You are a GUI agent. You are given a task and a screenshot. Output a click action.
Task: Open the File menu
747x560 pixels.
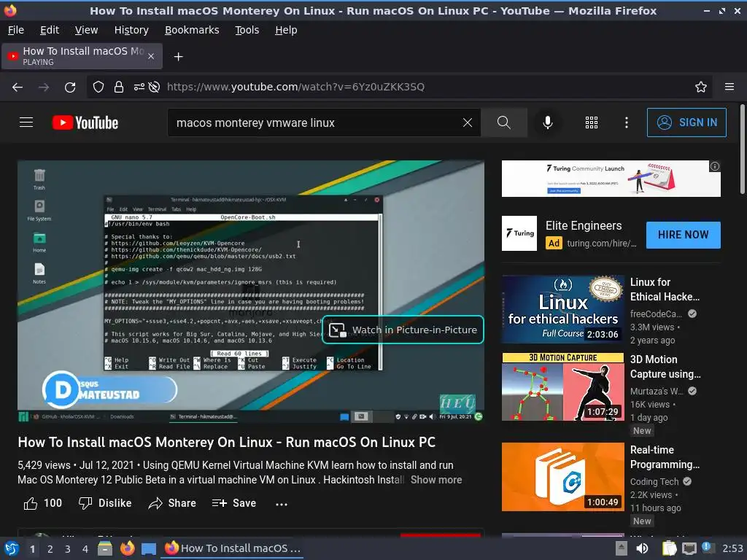(16, 30)
